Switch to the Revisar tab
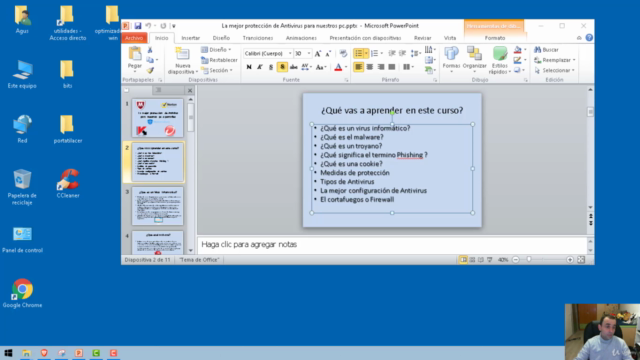This screenshot has width=640, height=360. [x=422, y=38]
